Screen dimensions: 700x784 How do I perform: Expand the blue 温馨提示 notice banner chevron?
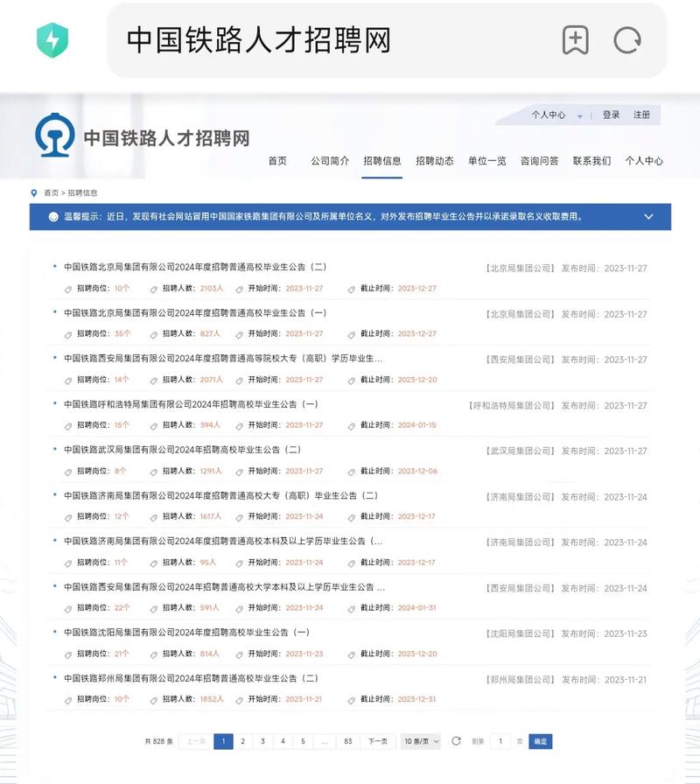click(648, 216)
